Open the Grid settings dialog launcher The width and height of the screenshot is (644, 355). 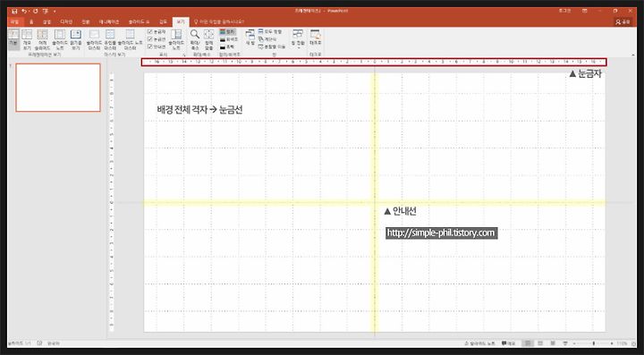184,55
